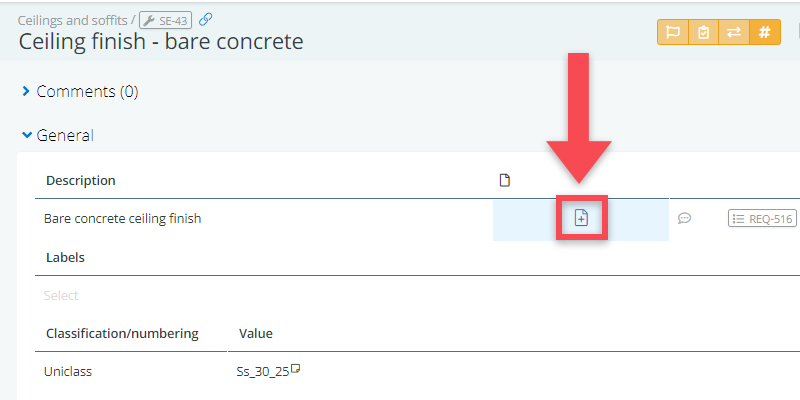The width and height of the screenshot is (800, 400).
Task: Click the flag icon button
Action: [672, 32]
